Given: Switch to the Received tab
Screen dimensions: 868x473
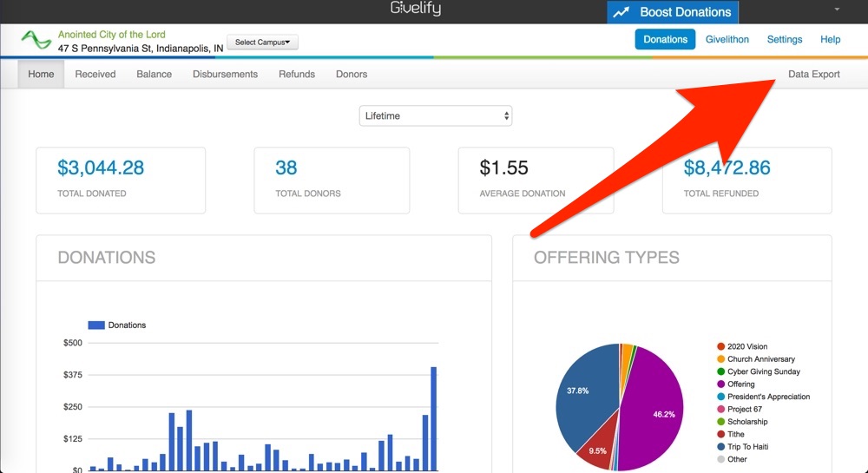Looking at the screenshot, I should click(95, 74).
